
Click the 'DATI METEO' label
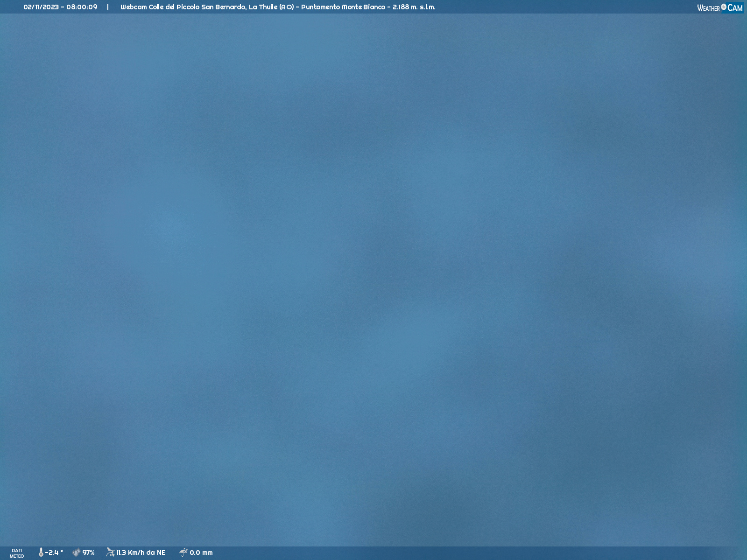point(17,553)
